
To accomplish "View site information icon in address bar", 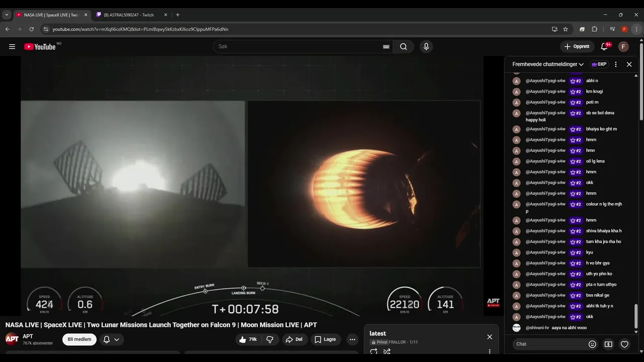I will 46,29.
